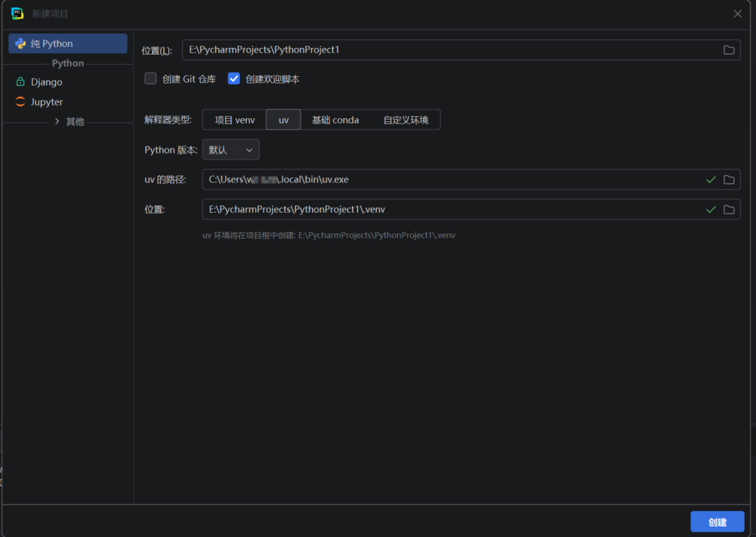The image size is (756, 537).
Task: Click the Python section header in sidebar
Action: coord(68,64)
